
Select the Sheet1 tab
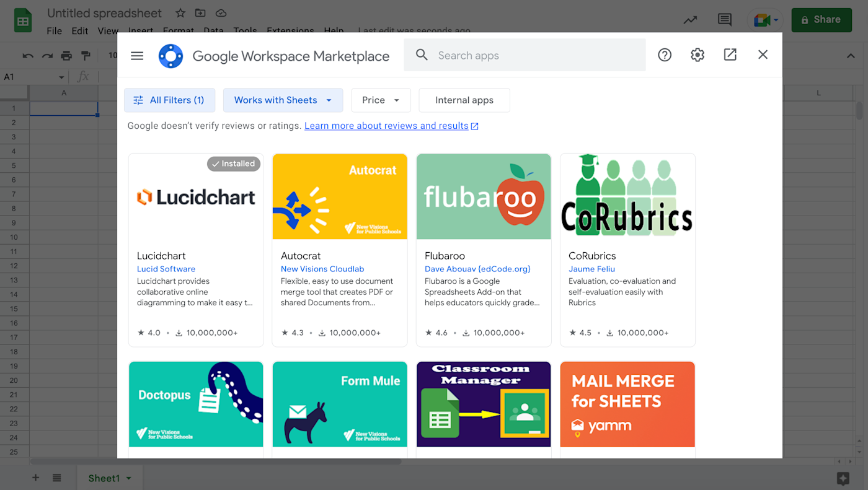[110, 478]
